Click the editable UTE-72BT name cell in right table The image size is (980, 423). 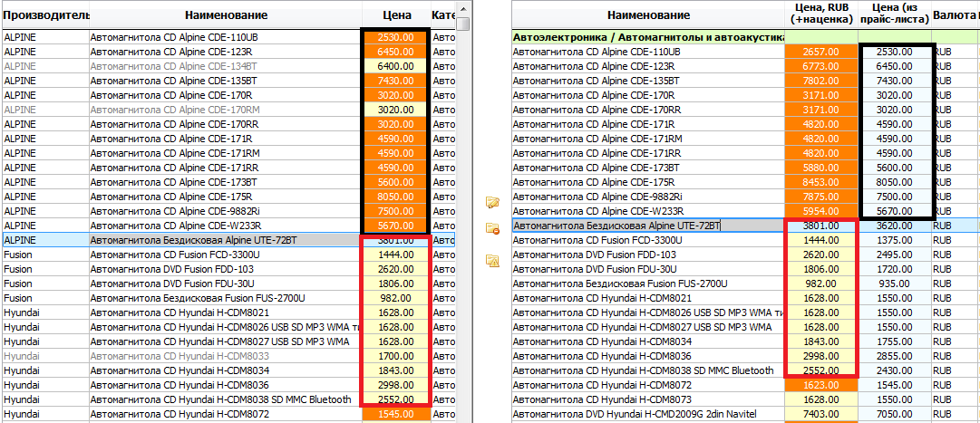point(648,226)
